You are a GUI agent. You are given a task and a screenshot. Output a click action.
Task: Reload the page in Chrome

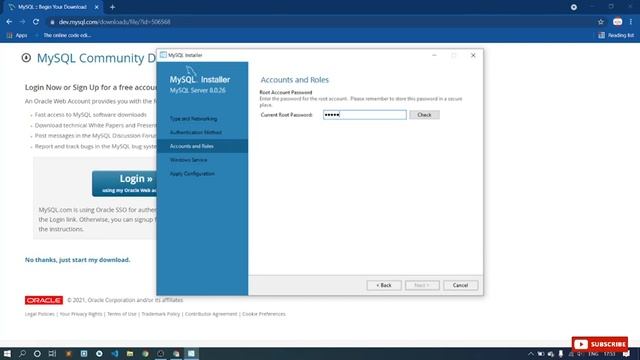pyautogui.click(x=36, y=22)
